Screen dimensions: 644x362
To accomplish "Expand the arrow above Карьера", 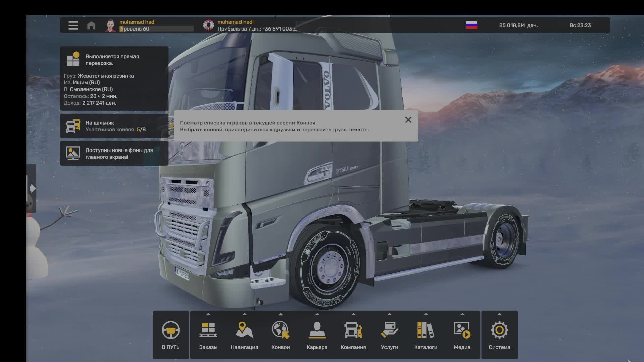I will [317, 314].
